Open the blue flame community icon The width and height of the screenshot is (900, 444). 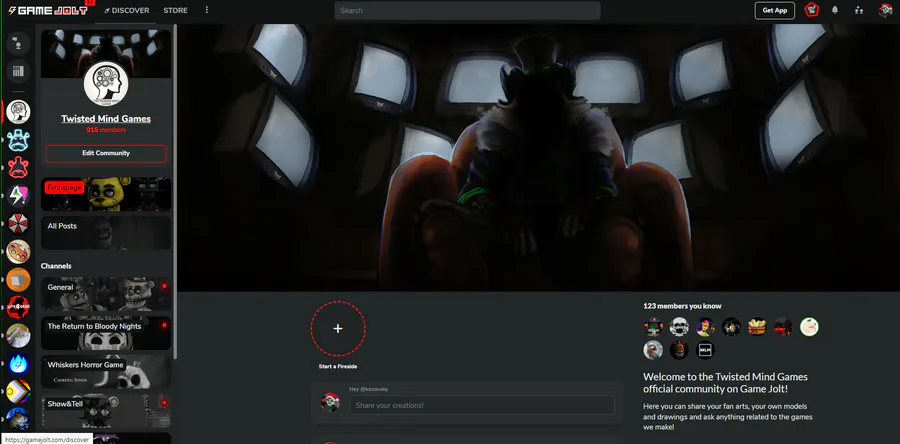[18, 364]
